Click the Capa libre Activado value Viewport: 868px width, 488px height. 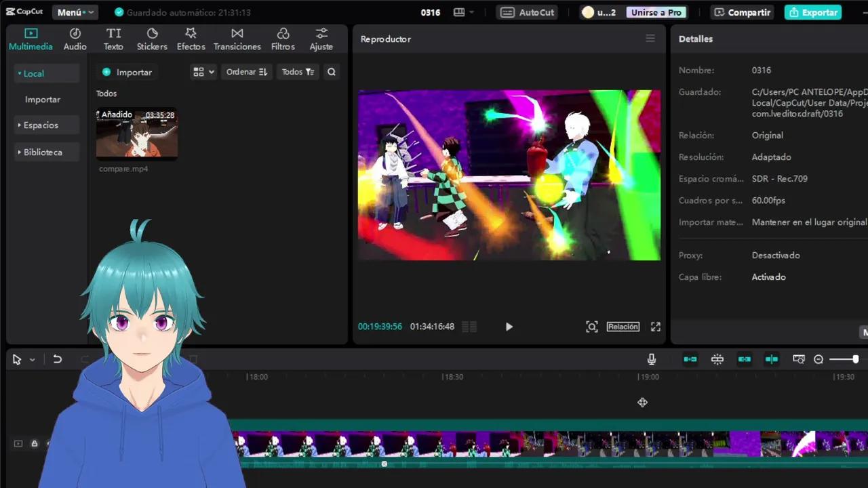coord(769,277)
